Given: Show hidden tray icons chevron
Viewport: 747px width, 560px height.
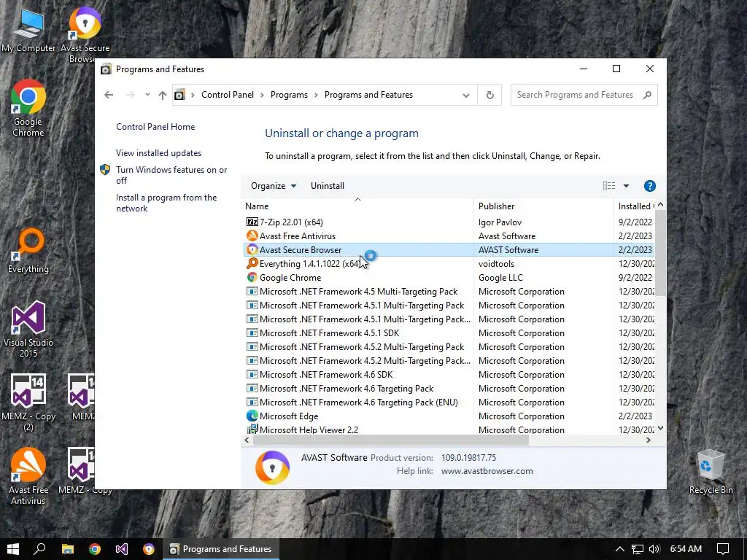Looking at the screenshot, I should coord(619,549).
